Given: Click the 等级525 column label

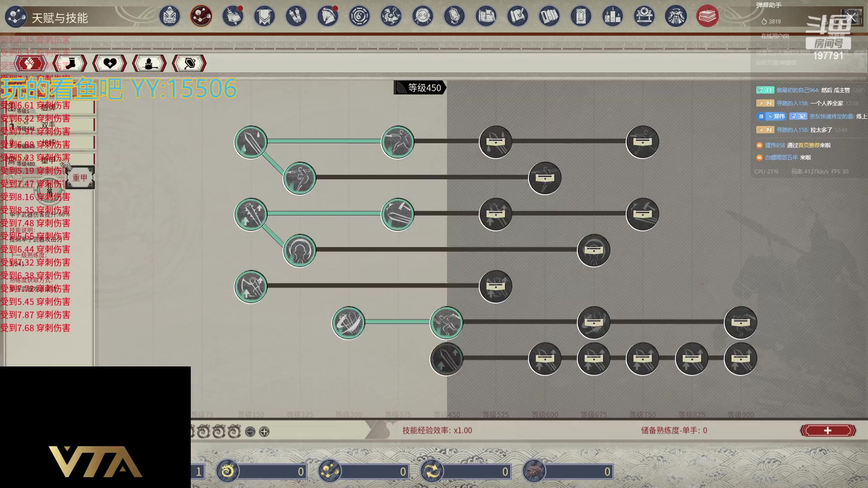Looking at the screenshot, I should click(495, 414).
